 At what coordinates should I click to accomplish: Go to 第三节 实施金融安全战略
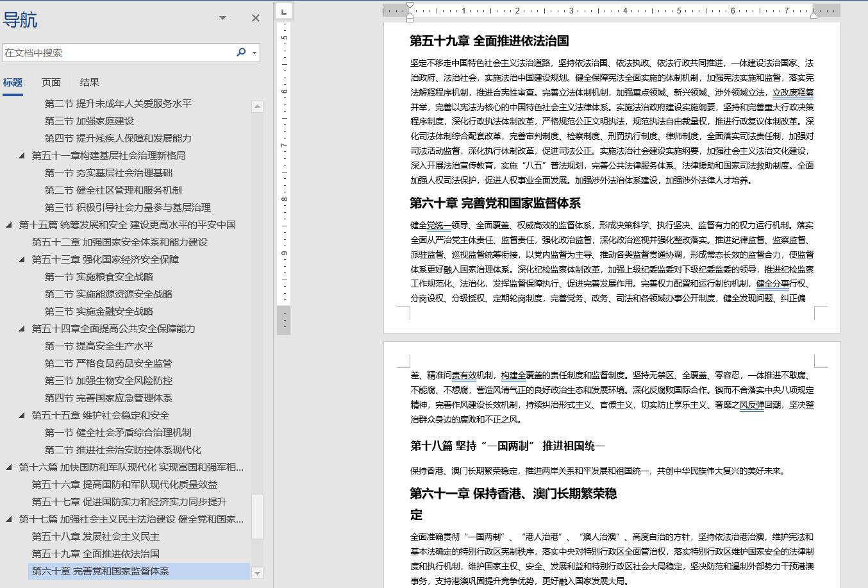[x=99, y=311]
